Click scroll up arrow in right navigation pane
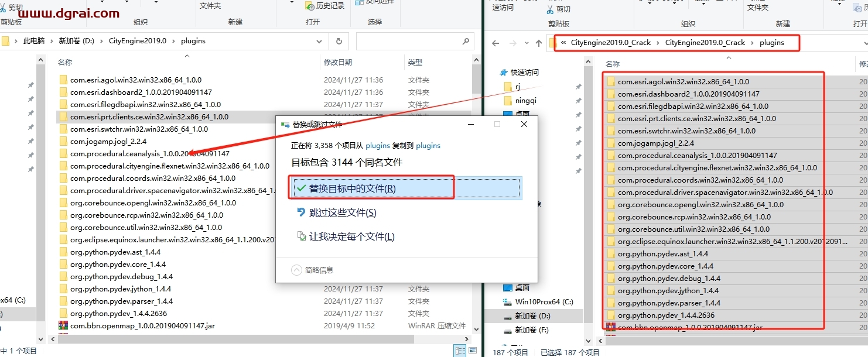Image resolution: width=868 pixels, height=357 pixels. click(x=589, y=61)
